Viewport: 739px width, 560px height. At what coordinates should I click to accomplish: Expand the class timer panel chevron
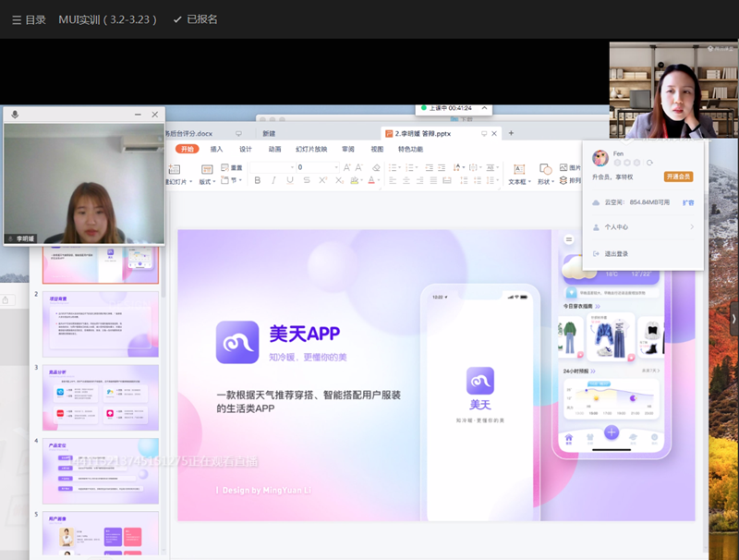coord(484,108)
